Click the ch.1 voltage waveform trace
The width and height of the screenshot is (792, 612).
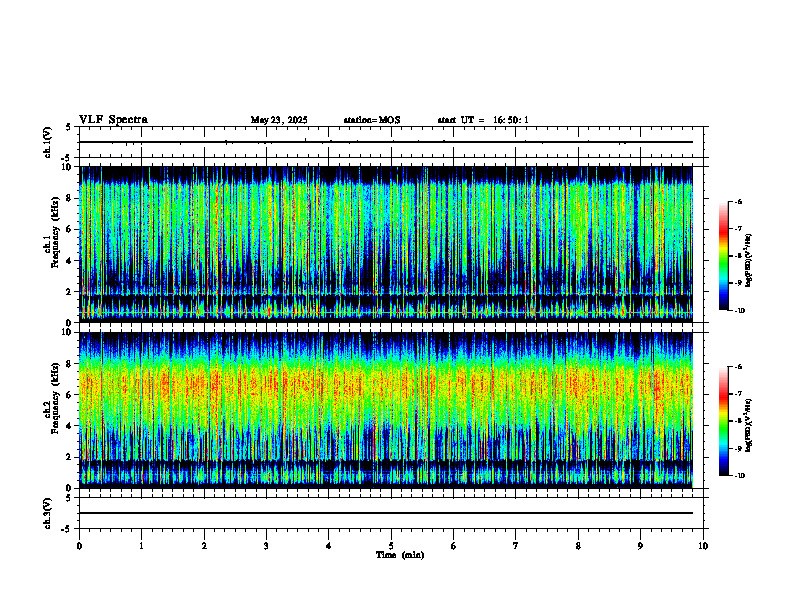386,142
